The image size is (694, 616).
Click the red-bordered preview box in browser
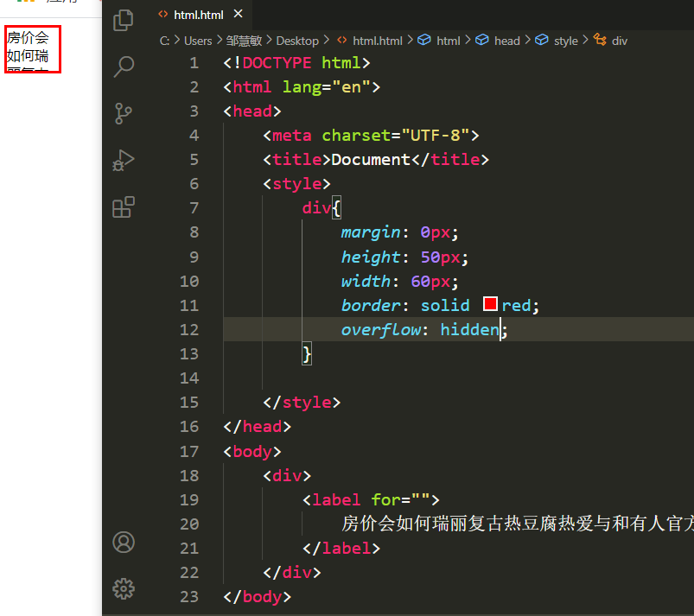[33, 49]
